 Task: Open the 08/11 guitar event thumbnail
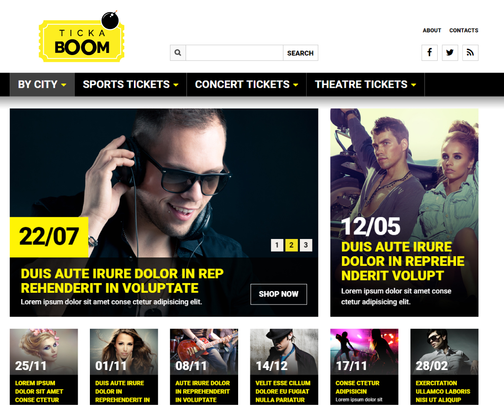point(204,367)
